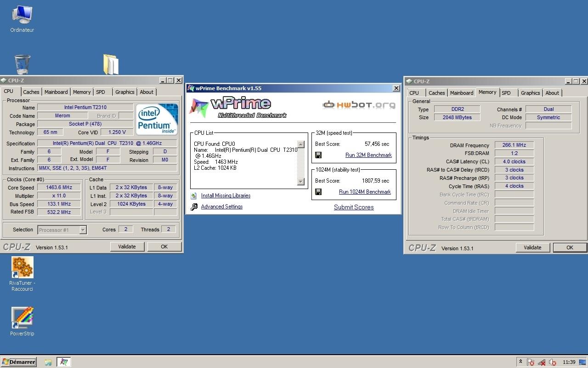
Task: Run 1024M Benchmark link
Action: [365, 192]
